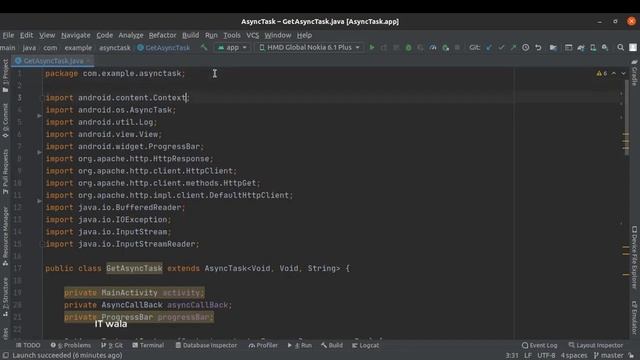The height and width of the screenshot is (360, 640).
Task: Open the Database Inspector tool window
Action: tap(206, 345)
